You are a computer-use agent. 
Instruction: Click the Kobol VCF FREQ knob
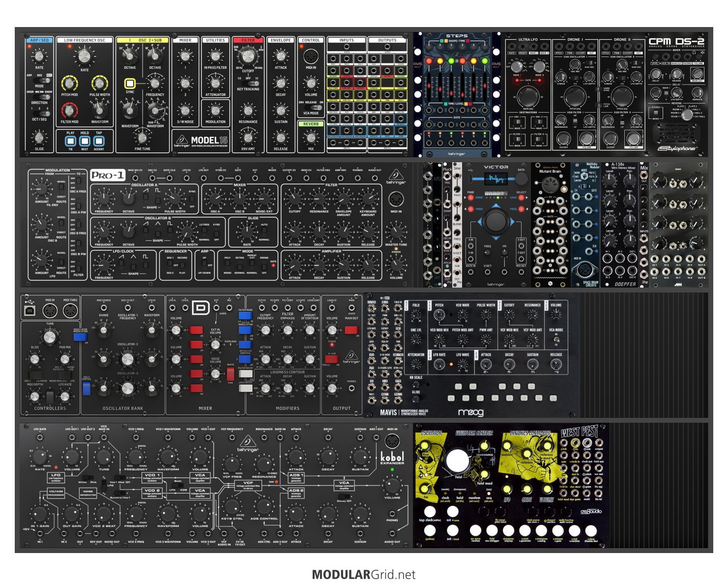point(232,464)
